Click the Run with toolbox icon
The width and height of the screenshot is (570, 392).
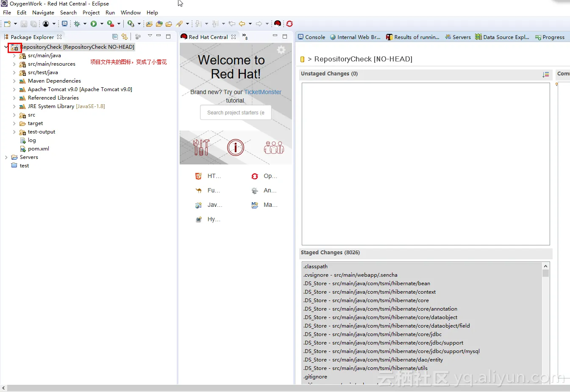coord(111,24)
